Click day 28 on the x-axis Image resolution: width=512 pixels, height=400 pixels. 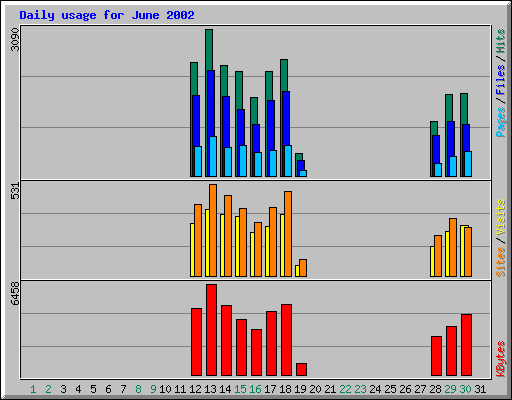click(435, 389)
